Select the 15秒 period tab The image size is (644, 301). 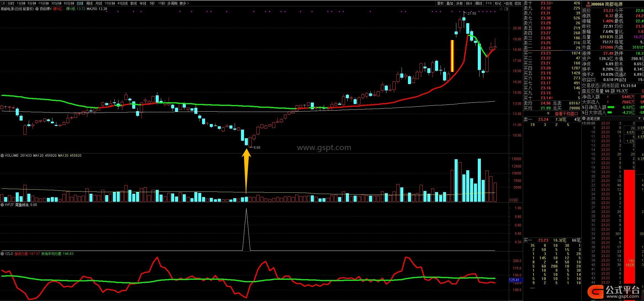click(162, 3)
